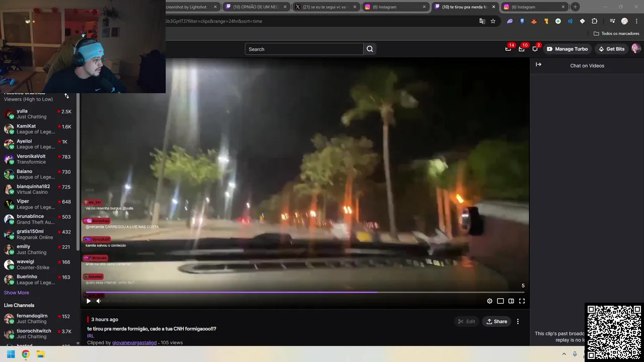Switch to OPINIÃO DE UM NEG Twitch tab
The image size is (644, 362).
click(x=257, y=7)
